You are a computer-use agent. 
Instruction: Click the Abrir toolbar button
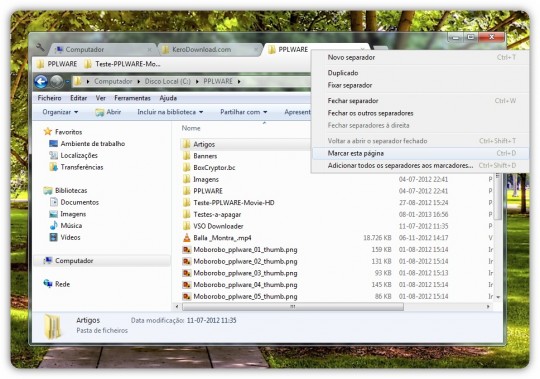point(108,112)
